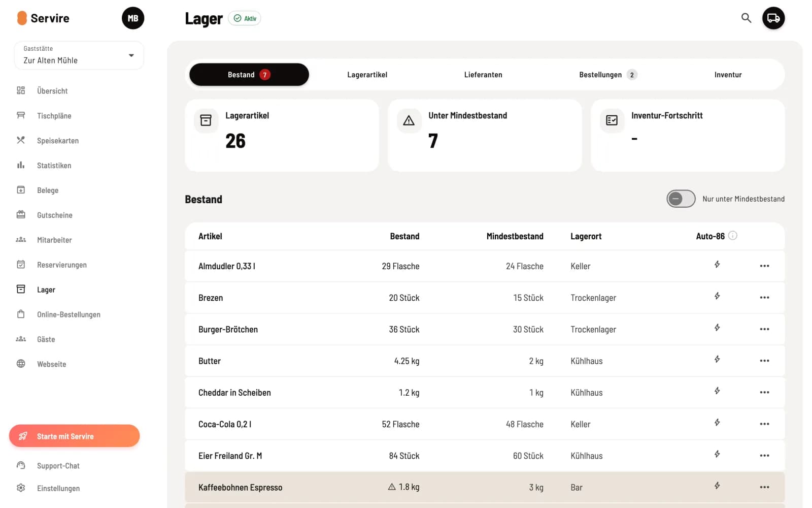Go to Speisekarten in sidebar
This screenshot has width=812, height=508.
point(58,141)
